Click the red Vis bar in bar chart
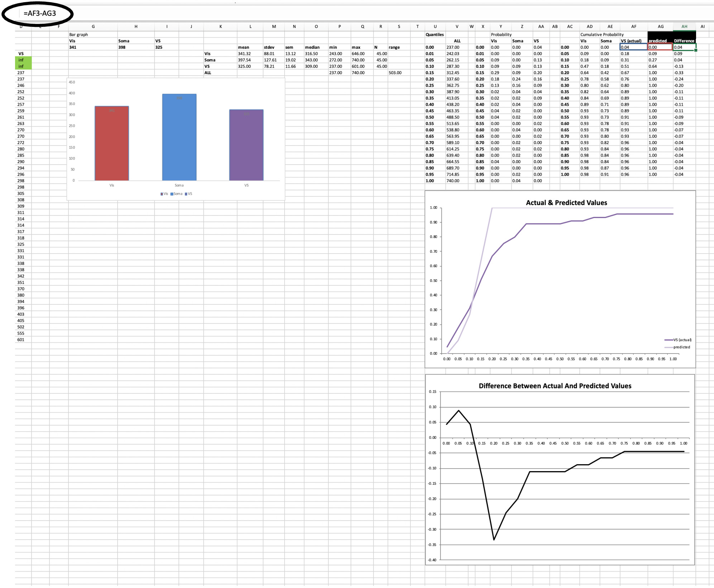The height and width of the screenshot is (588, 714). (x=112, y=143)
